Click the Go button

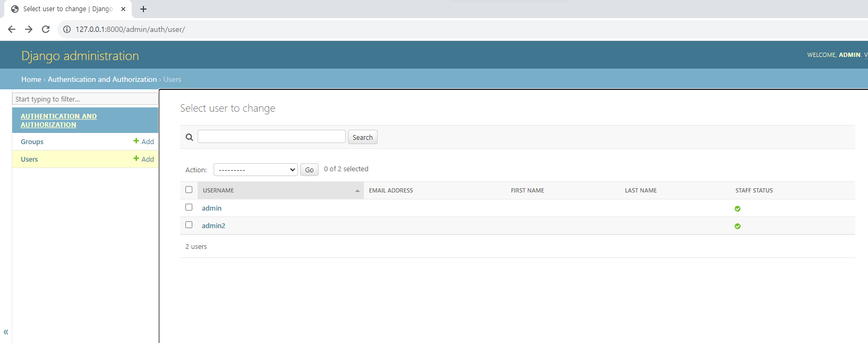pos(309,170)
